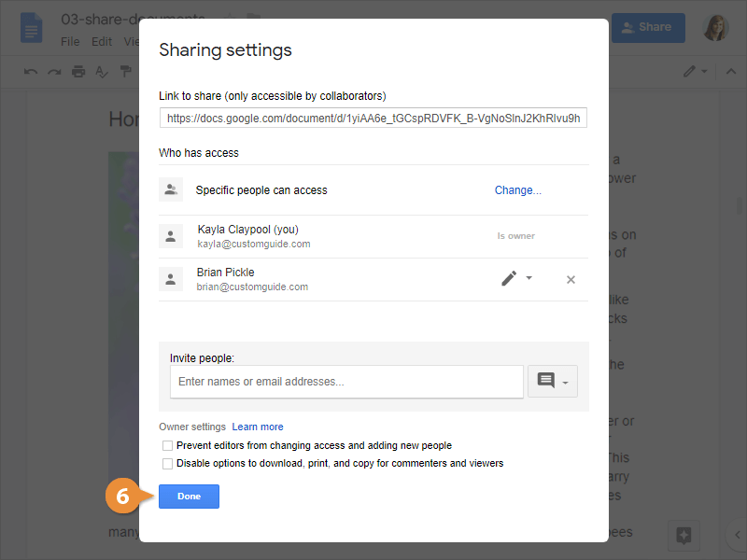The width and height of the screenshot is (747, 560).
Task: Open the File menu
Action: 70,42
